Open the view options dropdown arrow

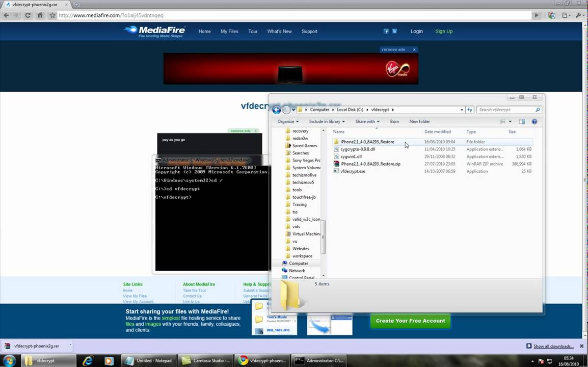[510, 121]
